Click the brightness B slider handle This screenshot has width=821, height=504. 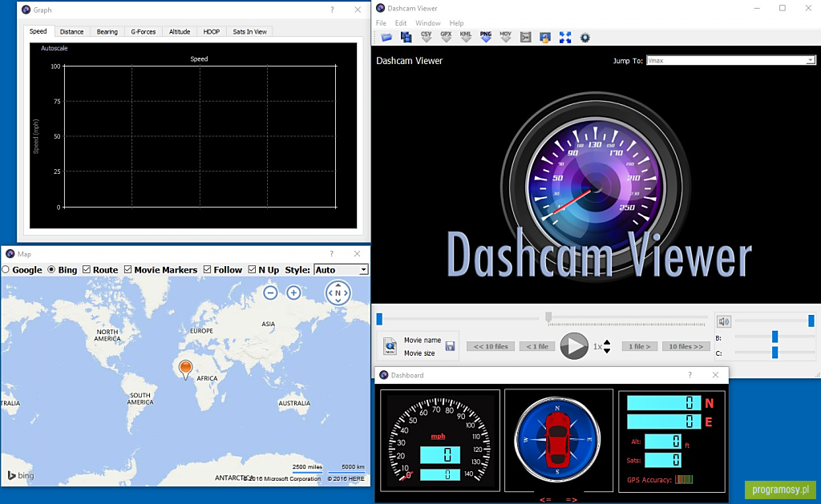click(x=775, y=337)
